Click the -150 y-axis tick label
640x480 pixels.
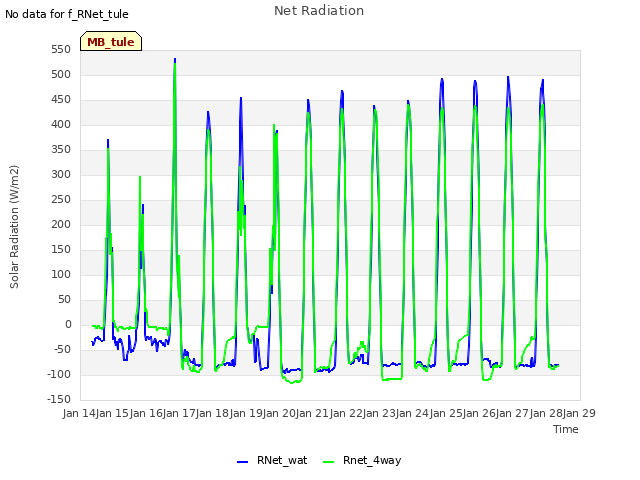click(59, 399)
